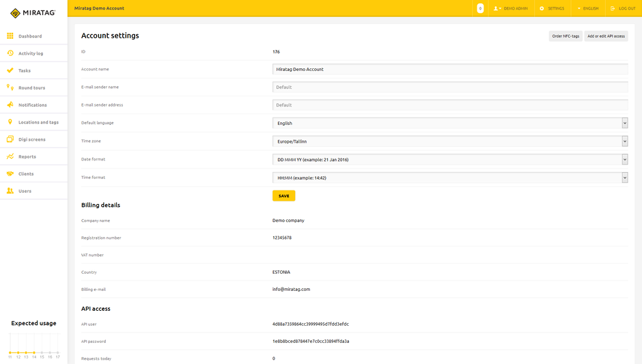Click the Account name input field
The image size is (642, 364).
[x=450, y=69]
